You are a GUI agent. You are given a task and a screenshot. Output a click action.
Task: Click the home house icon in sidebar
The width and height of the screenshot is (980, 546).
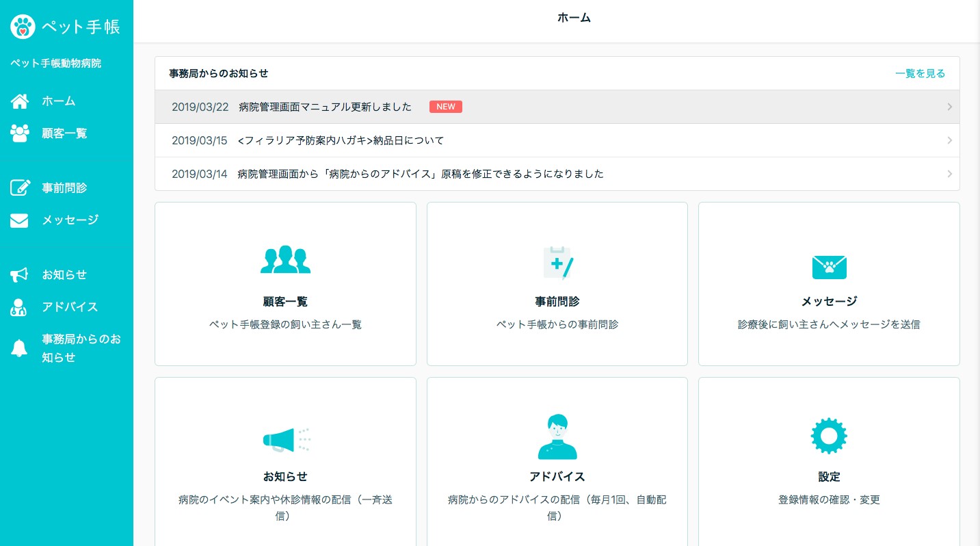point(20,101)
